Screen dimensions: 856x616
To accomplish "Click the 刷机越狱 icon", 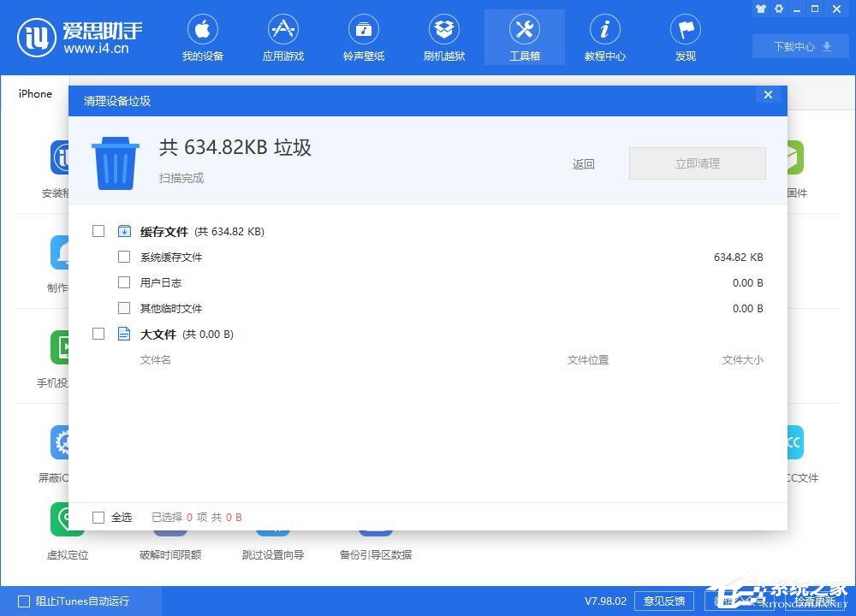I will (x=443, y=36).
